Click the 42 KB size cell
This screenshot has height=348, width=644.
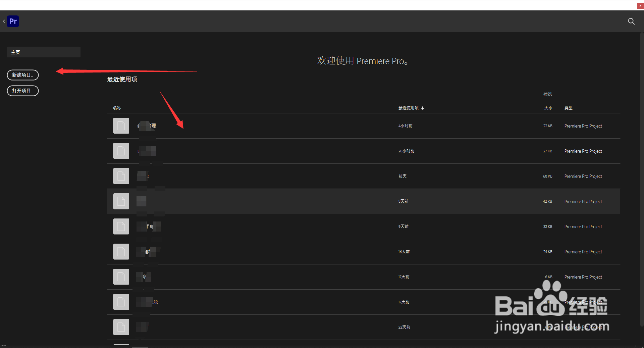pos(548,201)
